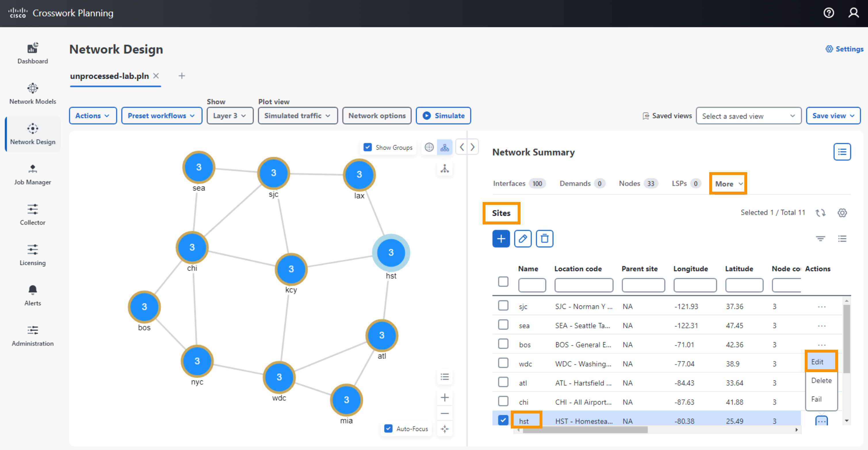Open plot legend list icon

pos(445,377)
